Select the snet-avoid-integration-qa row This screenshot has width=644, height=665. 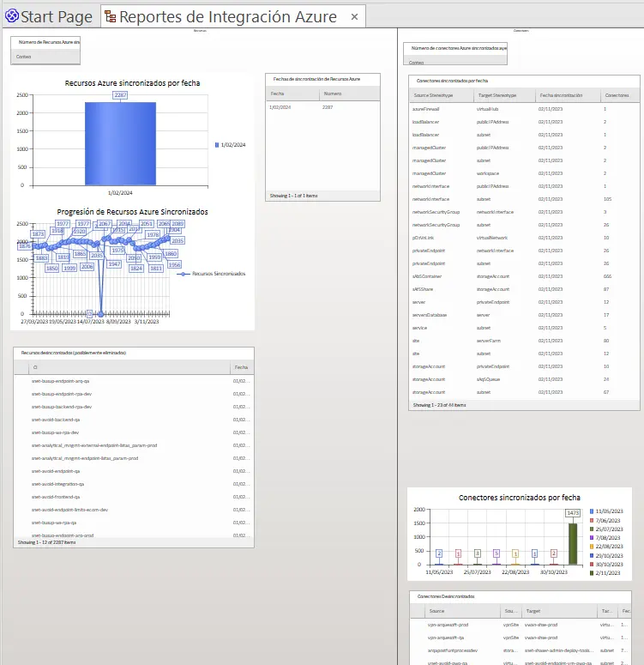point(134,484)
